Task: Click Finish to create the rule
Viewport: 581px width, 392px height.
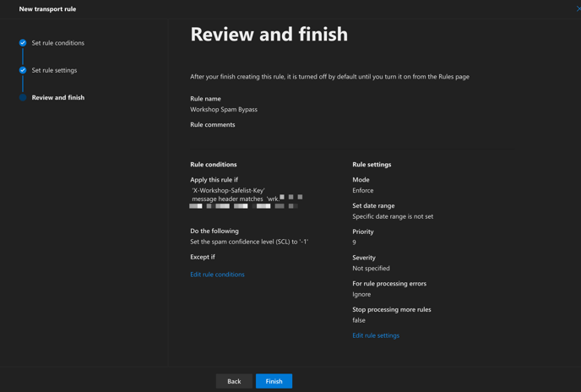Action: 274,381
